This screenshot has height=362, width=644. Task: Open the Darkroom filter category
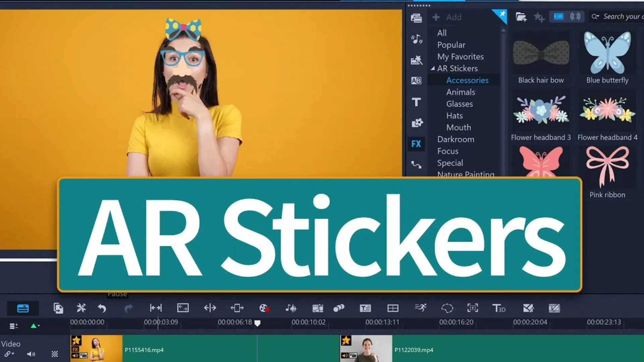(455, 139)
